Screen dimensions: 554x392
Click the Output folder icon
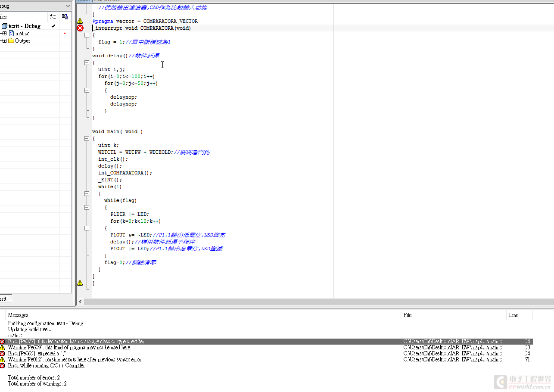[11, 40]
